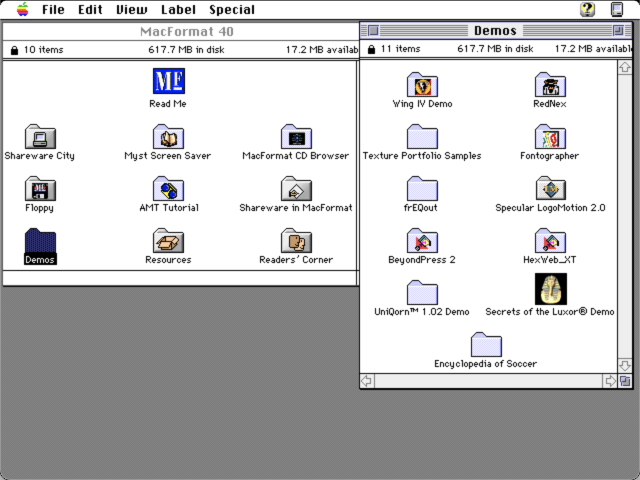Screen dimensions: 640x480
Task: Open the File menu
Action: 53,9
